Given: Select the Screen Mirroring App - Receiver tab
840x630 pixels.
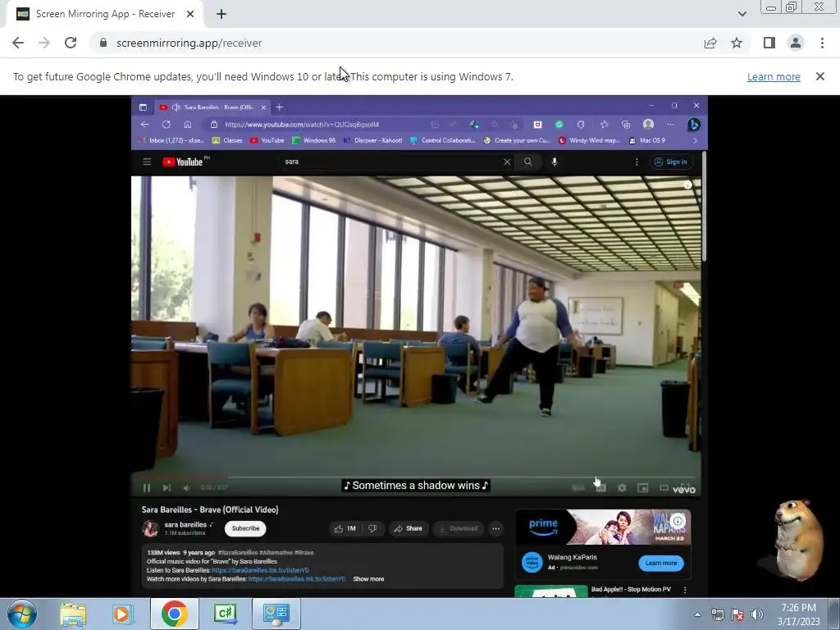Looking at the screenshot, I should 104,14.
